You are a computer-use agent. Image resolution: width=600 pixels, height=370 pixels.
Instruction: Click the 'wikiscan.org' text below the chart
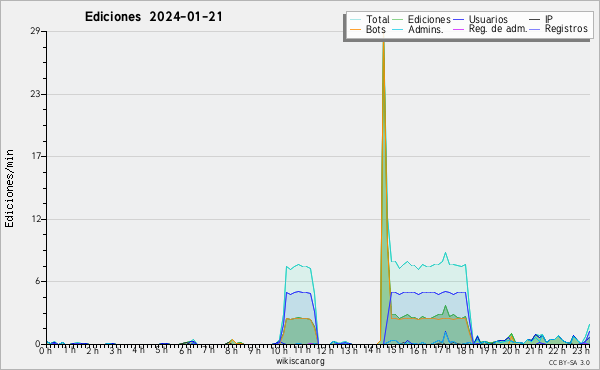[x=300, y=361]
